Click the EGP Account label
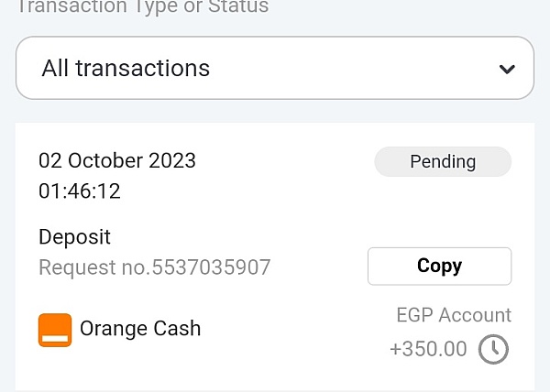Image resolution: width=550 pixels, height=392 pixels. click(454, 315)
